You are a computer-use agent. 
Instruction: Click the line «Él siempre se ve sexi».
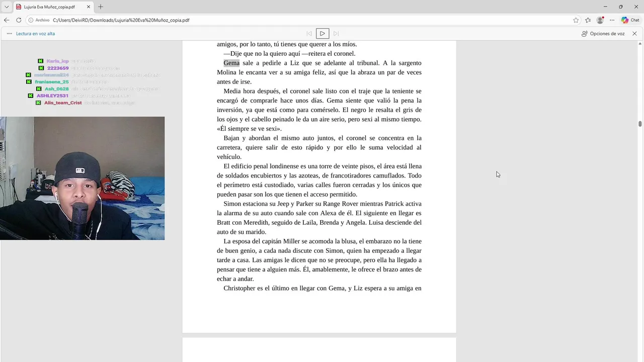249,129
